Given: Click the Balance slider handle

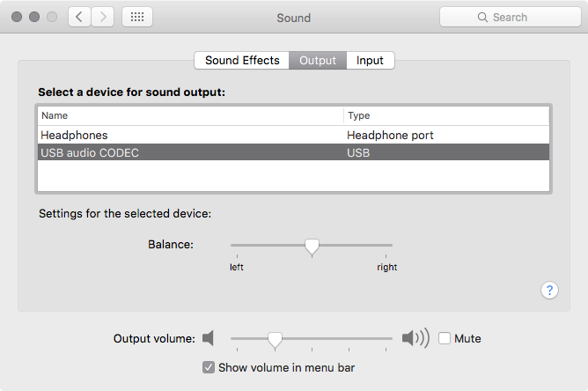Looking at the screenshot, I should pos(312,247).
